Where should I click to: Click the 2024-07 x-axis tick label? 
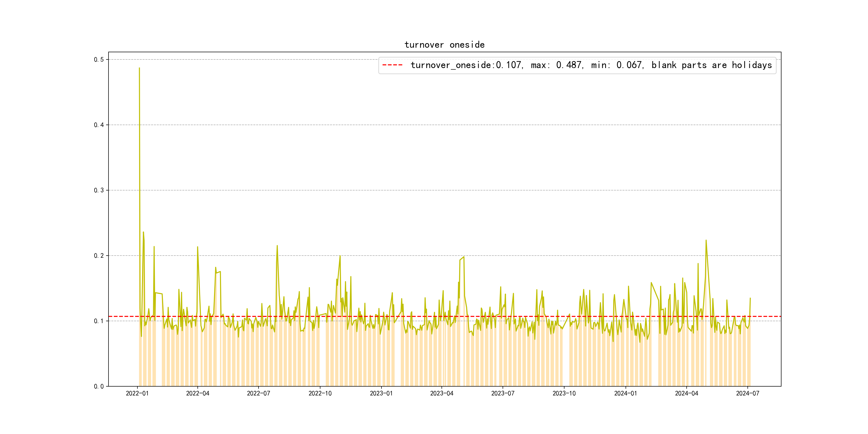[748, 394]
